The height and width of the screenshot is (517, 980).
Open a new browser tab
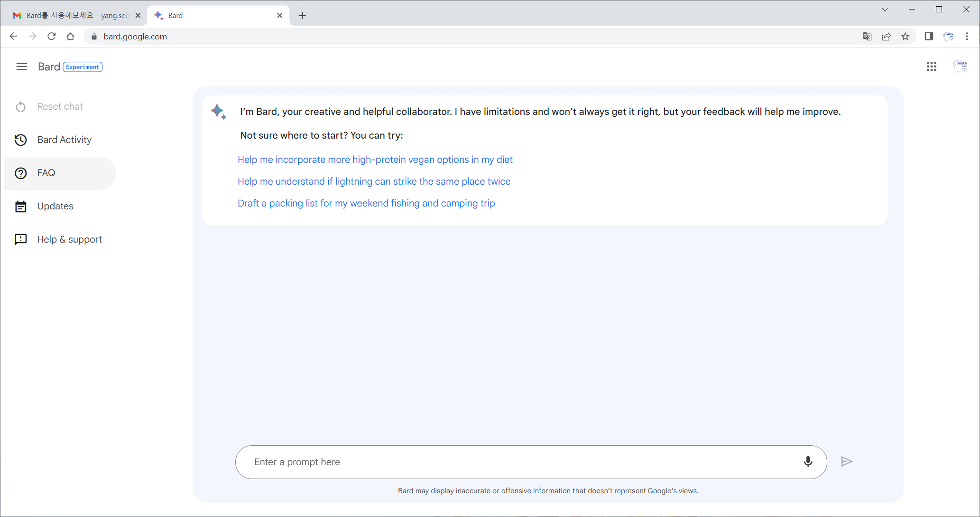pos(302,15)
